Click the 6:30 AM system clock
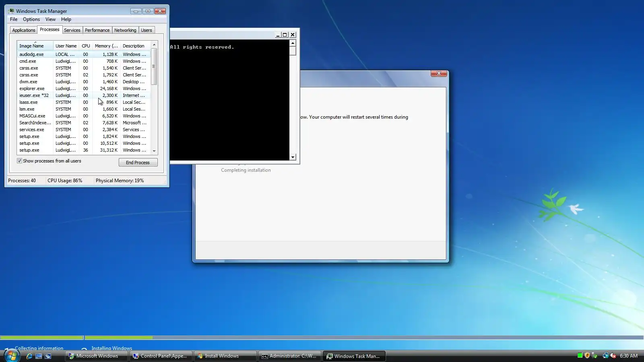This screenshot has width=644, height=362. point(628,356)
